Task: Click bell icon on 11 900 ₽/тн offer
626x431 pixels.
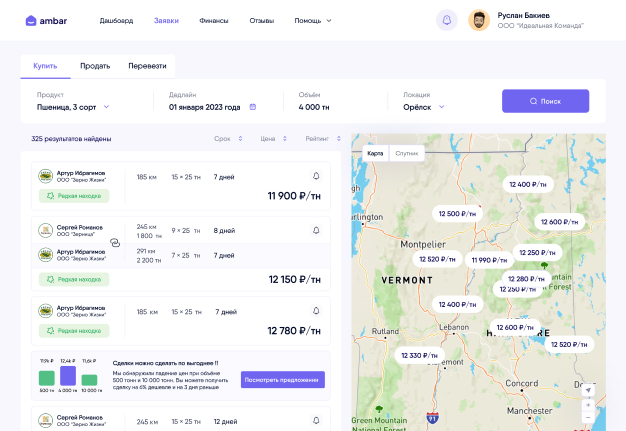Action: pyautogui.click(x=316, y=176)
